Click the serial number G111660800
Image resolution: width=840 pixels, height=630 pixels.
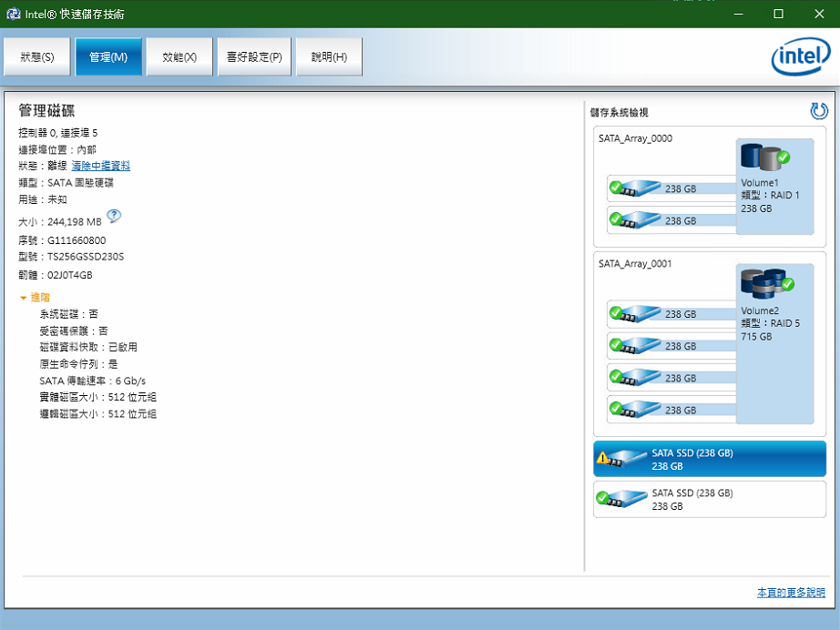tap(77, 241)
